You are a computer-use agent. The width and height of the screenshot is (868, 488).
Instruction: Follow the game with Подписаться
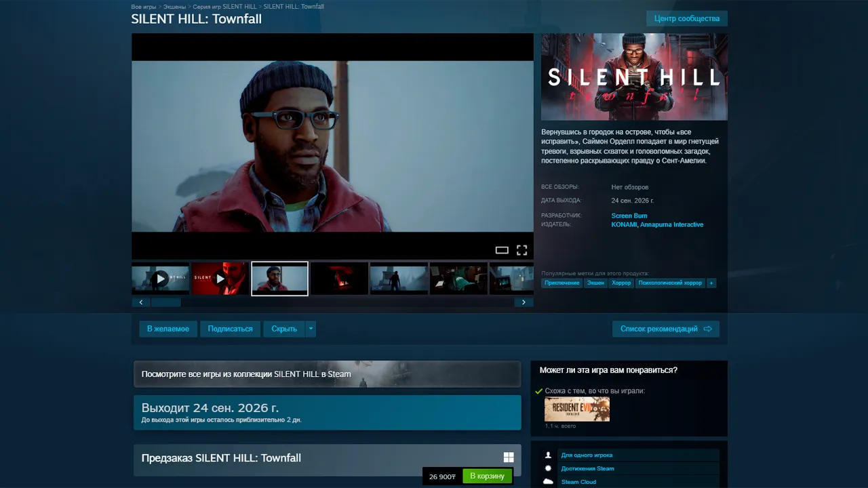coord(230,329)
